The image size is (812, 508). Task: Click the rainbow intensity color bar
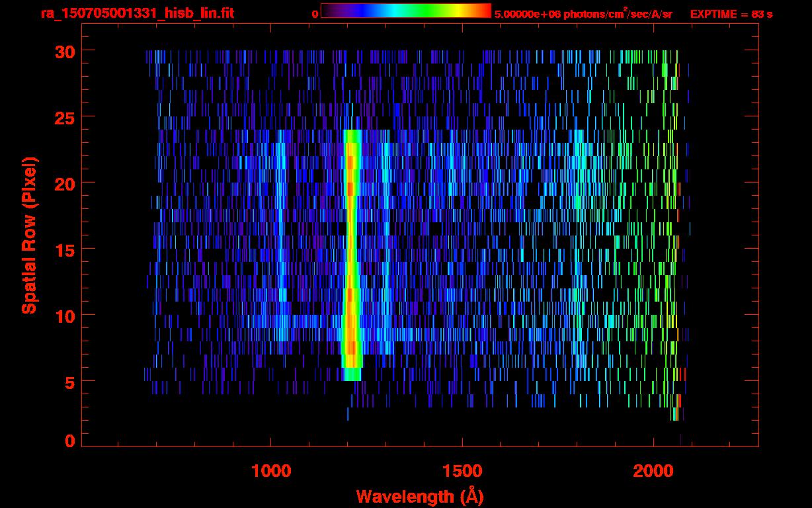click(x=406, y=11)
